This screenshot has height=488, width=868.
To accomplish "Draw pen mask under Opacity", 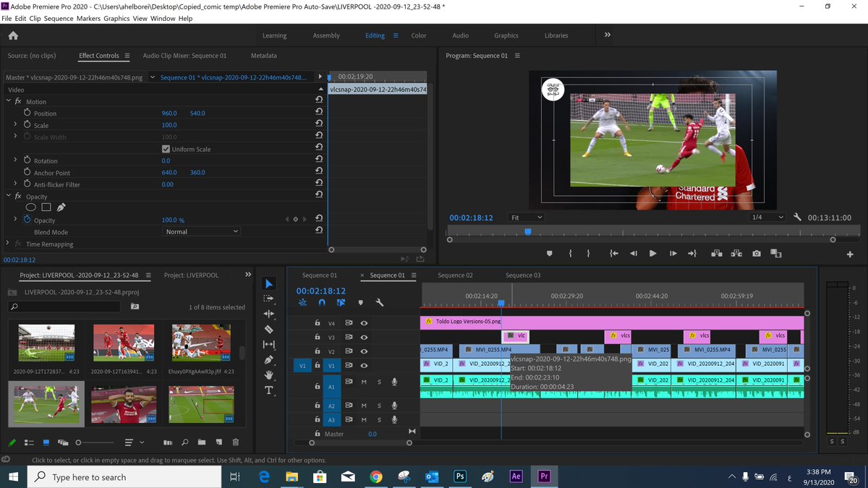I will 61,207.
